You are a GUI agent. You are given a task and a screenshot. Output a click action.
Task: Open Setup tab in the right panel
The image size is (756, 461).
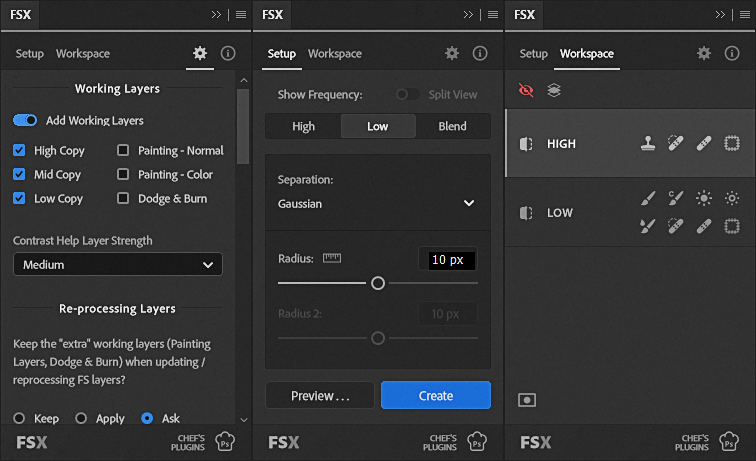coord(533,53)
